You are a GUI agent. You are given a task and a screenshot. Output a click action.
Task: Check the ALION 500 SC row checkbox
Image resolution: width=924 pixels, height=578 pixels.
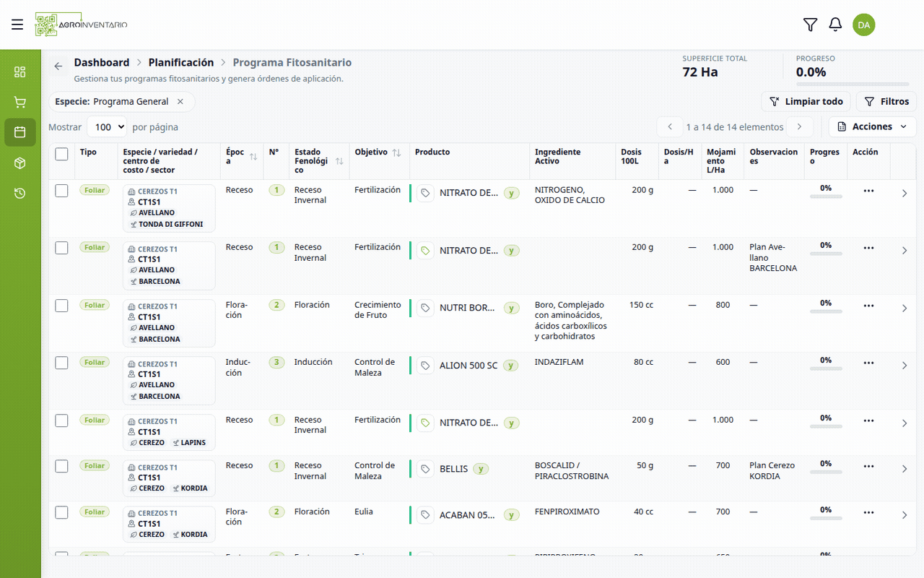(x=62, y=363)
